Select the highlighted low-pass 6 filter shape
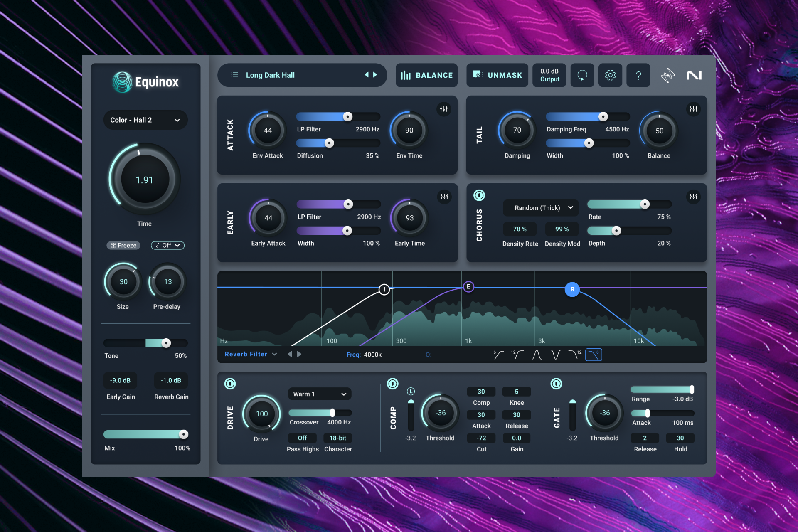Image resolution: width=798 pixels, height=532 pixels. 594,355
